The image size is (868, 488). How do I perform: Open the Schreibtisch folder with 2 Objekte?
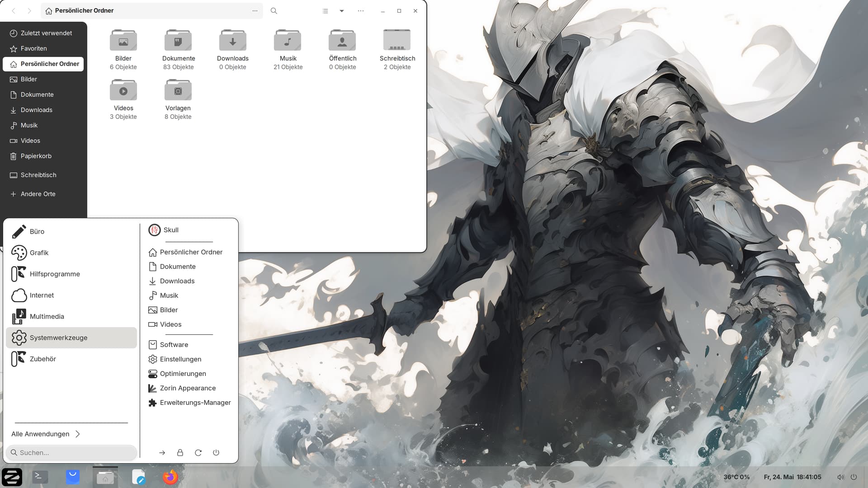coord(397,49)
